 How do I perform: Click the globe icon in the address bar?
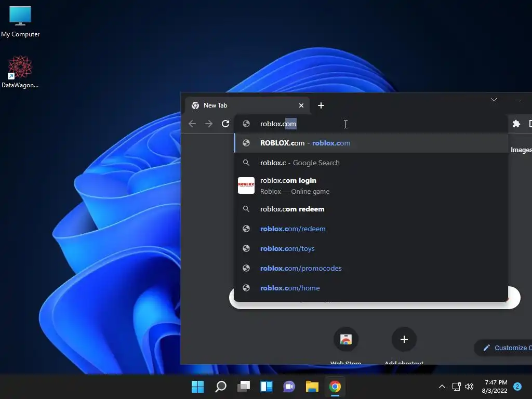click(x=246, y=124)
